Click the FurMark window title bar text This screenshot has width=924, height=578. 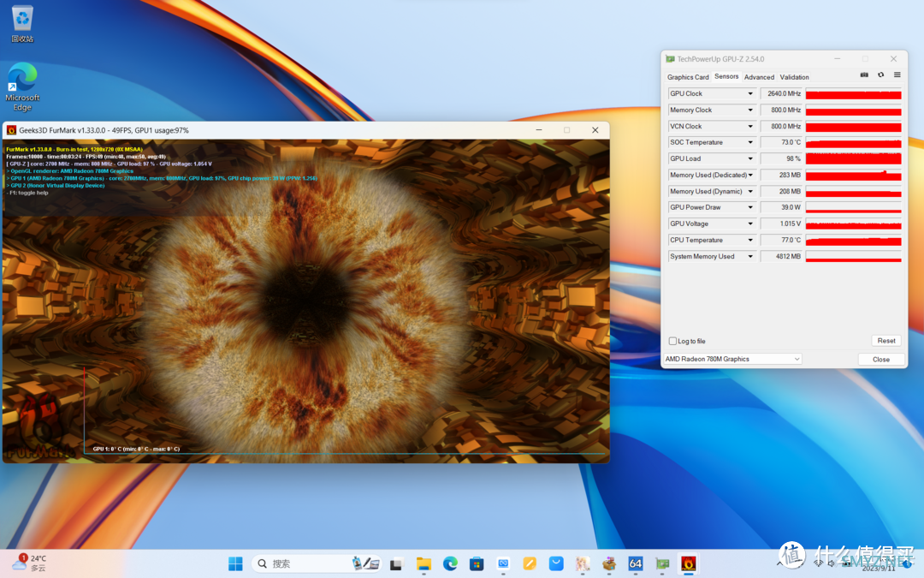pos(104,130)
